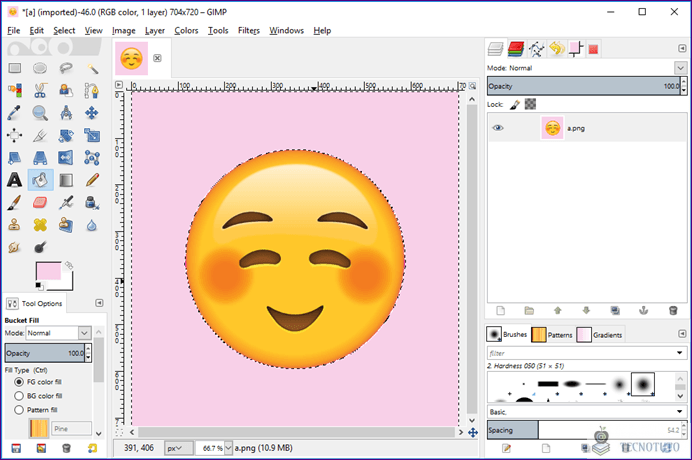Reset colors to default black and white

click(x=38, y=286)
